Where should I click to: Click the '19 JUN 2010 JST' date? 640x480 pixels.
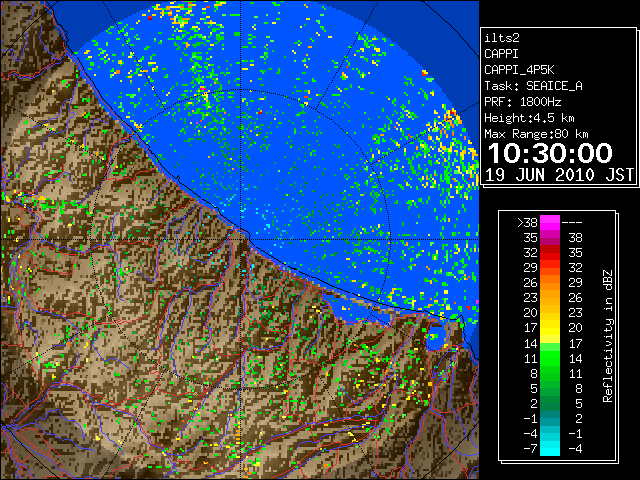559,175
